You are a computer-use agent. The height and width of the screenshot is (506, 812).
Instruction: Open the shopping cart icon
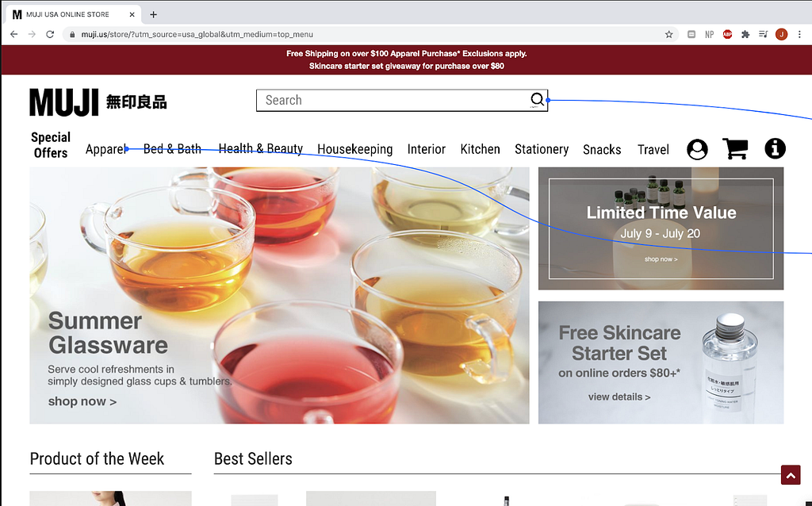tap(735, 148)
